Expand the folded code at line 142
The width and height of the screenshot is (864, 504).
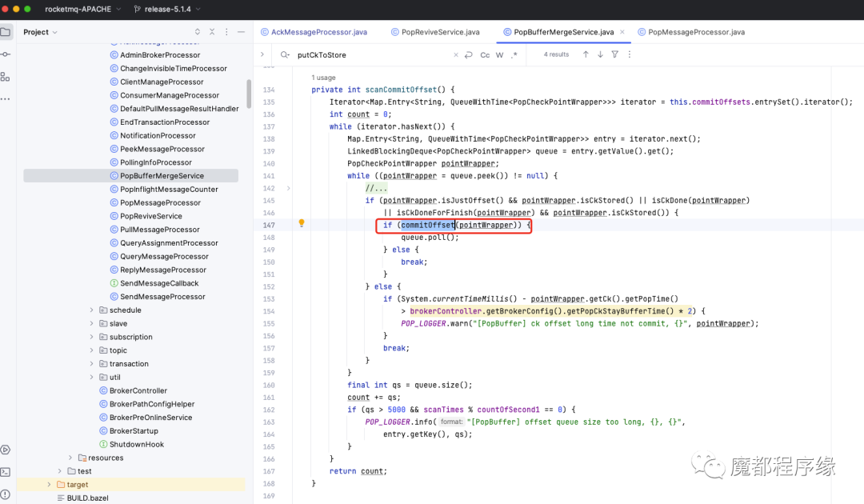coord(288,188)
